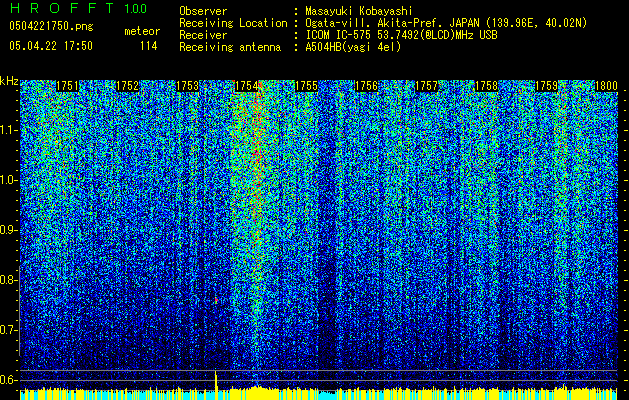Click the 0.8 kHz axis label
The height and width of the screenshot is (400, 629).
point(8,280)
